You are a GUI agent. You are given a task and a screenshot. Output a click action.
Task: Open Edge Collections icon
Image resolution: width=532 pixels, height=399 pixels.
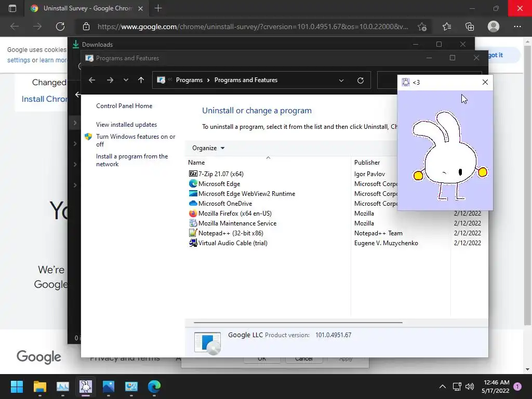[x=470, y=26]
